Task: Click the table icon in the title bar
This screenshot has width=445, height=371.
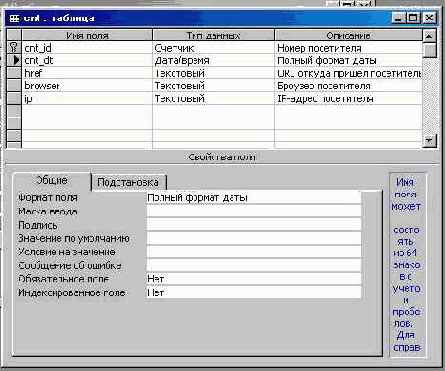Action: tap(14, 18)
